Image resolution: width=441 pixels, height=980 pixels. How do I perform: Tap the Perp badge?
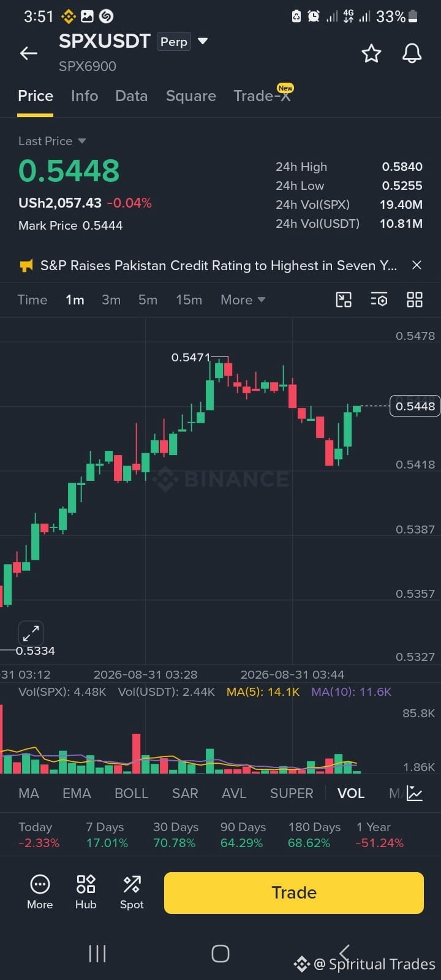click(x=174, y=42)
